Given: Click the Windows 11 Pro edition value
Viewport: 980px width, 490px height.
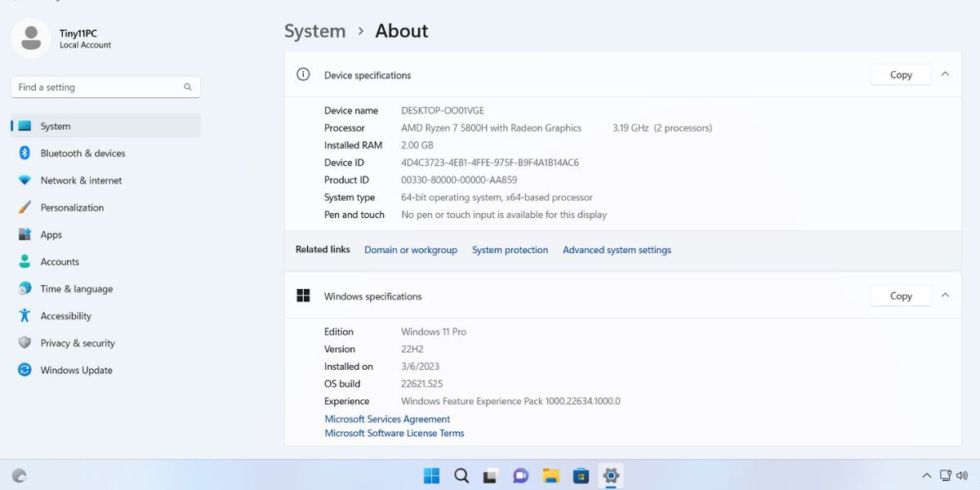Looking at the screenshot, I should tap(434, 332).
